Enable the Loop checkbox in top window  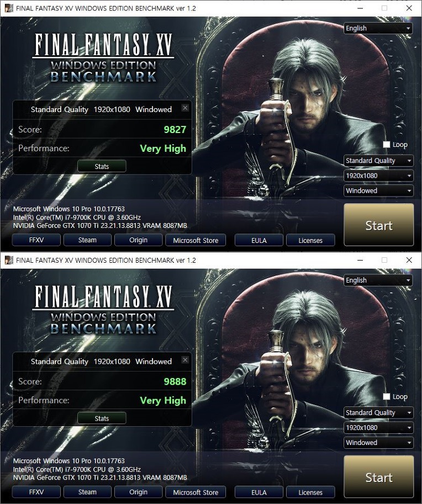click(386, 145)
